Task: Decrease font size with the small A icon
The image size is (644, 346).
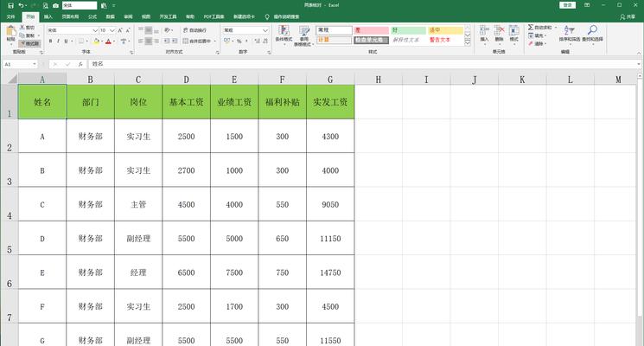Action: tap(128, 30)
